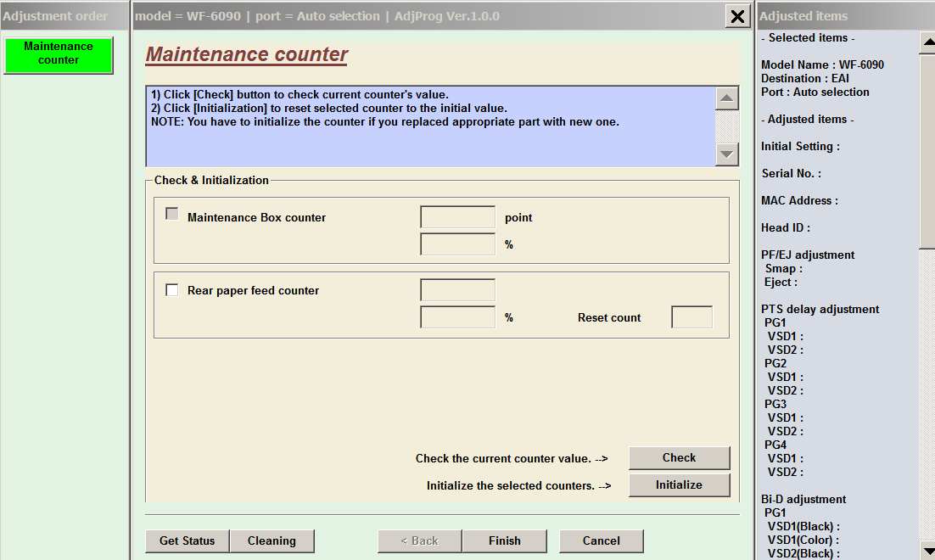Viewport: 935px width, 560px height.
Task: Click Adjusted items panel scroll up arrow
Action: pos(928,42)
